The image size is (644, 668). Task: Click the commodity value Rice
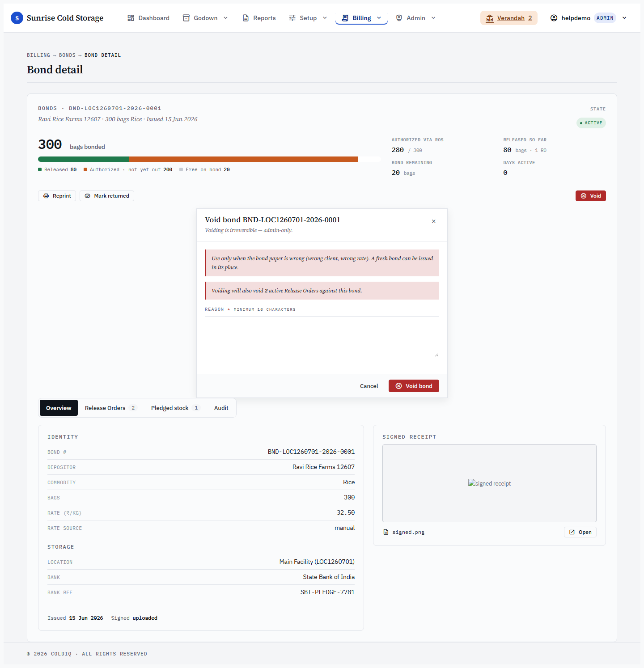pyautogui.click(x=349, y=482)
